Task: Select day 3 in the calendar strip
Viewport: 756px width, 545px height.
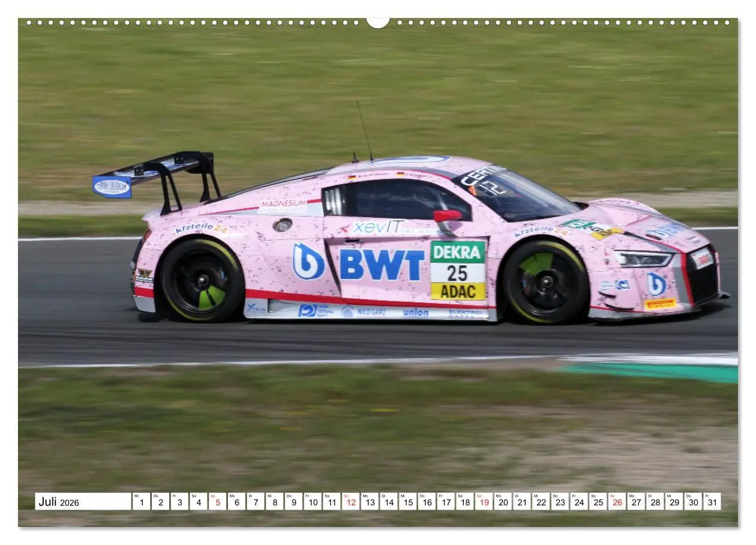Action: [x=179, y=502]
